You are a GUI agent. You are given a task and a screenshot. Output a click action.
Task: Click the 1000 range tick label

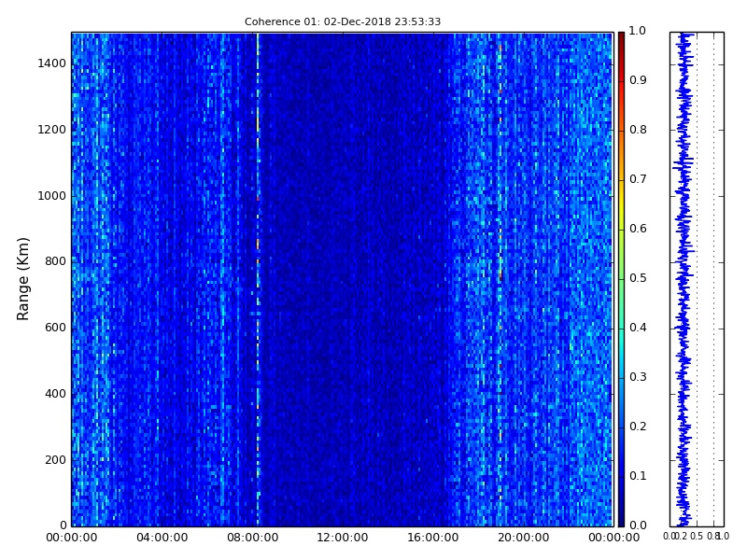tap(52, 196)
